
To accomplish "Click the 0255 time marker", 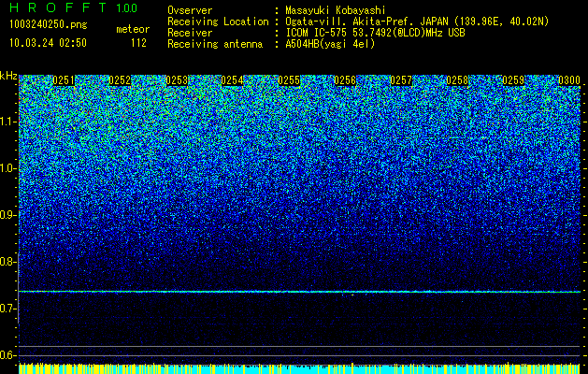I will (288, 80).
